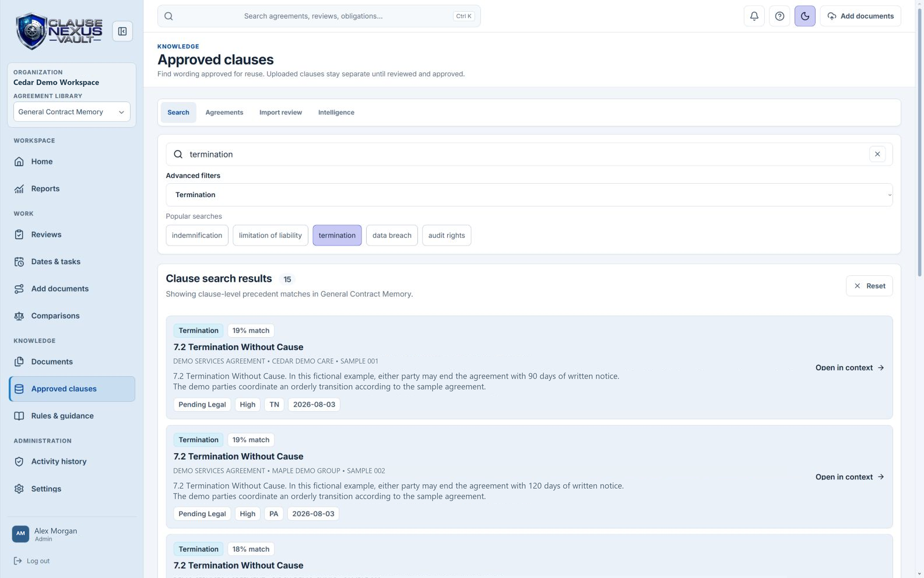The width and height of the screenshot is (924, 578).
Task: Click the TN tag on SAMPLE 001
Action: point(274,405)
